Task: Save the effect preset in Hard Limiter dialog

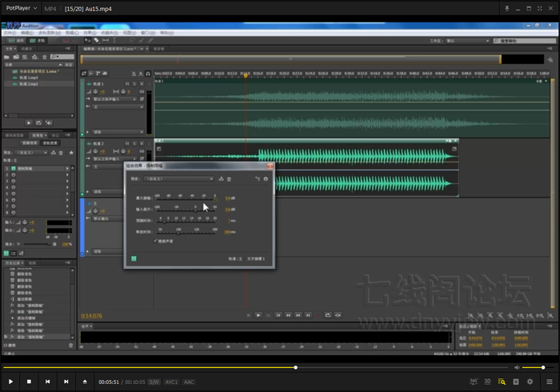Action: click(222, 178)
